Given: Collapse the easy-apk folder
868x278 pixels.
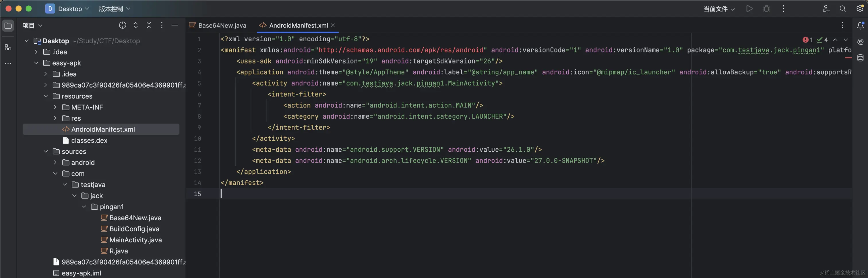Looking at the screenshot, I should click(x=36, y=63).
